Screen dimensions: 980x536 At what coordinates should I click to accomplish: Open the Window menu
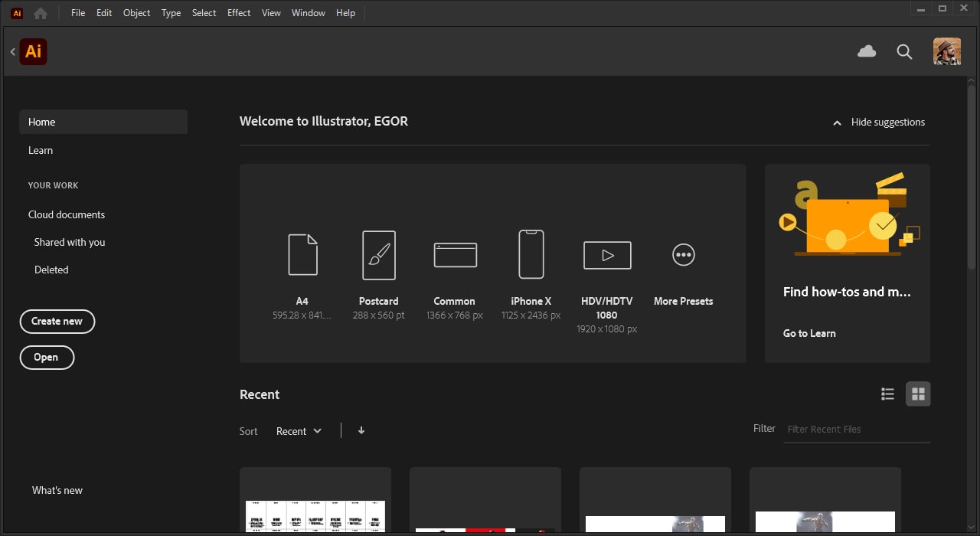click(x=309, y=13)
